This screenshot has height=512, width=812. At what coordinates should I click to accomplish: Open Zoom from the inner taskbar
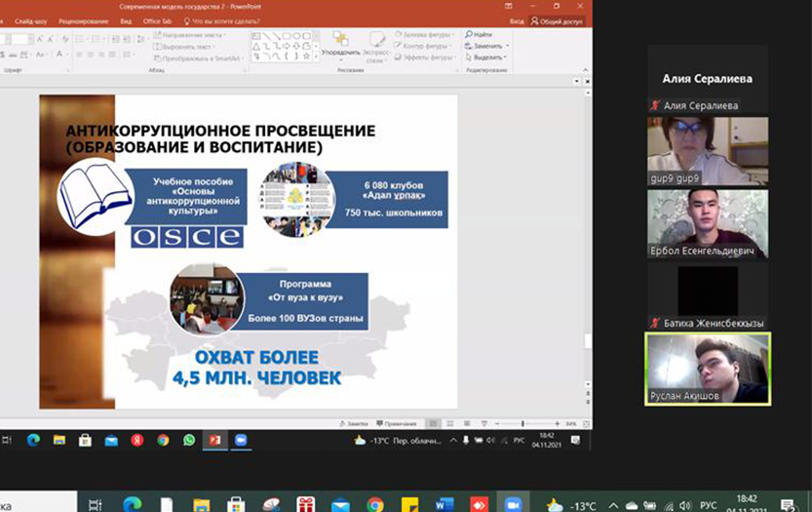coord(240,440)
